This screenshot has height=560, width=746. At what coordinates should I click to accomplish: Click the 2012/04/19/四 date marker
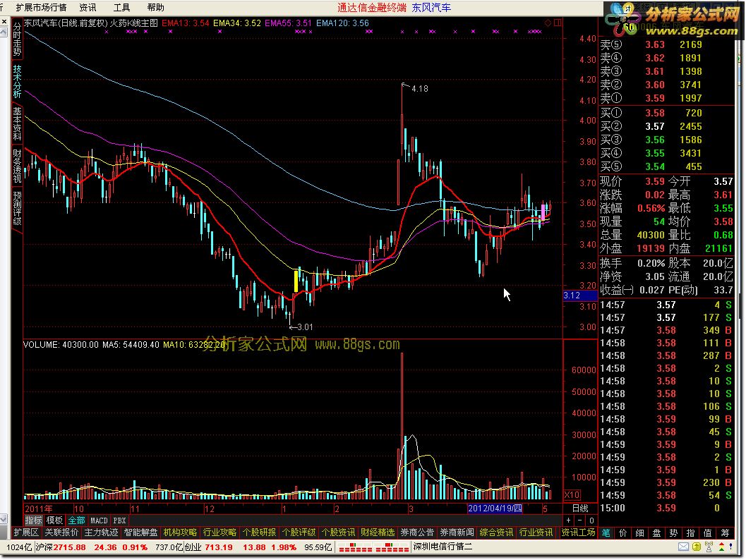[495, 509]
